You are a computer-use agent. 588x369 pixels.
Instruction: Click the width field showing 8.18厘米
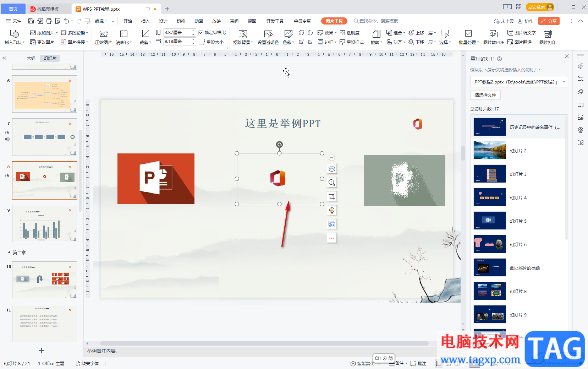click(x=177, y=42)
